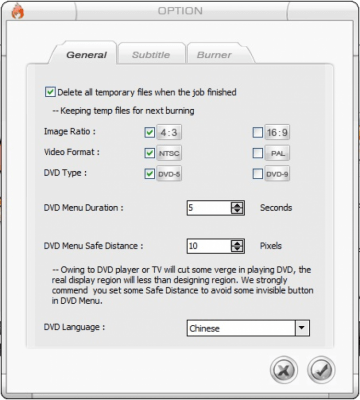Click the 'Seconds' unit text

coord(276,208)
